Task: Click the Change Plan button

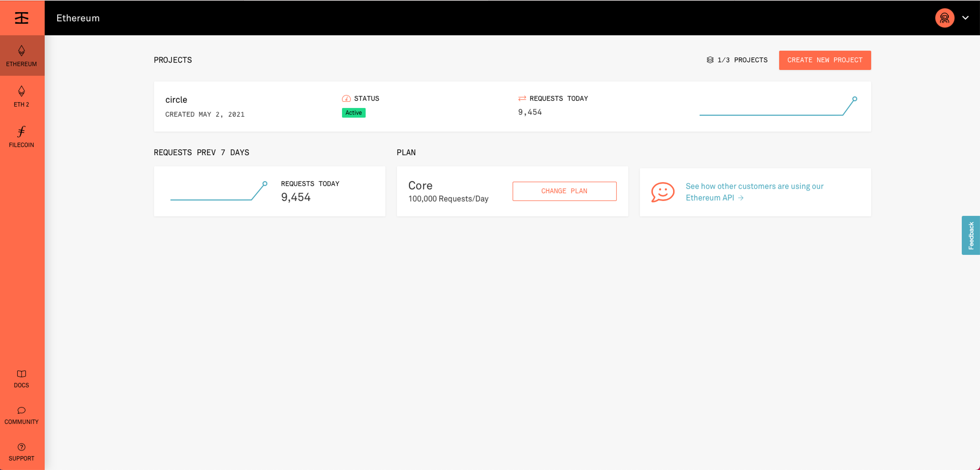Action: tap(564, 191)
